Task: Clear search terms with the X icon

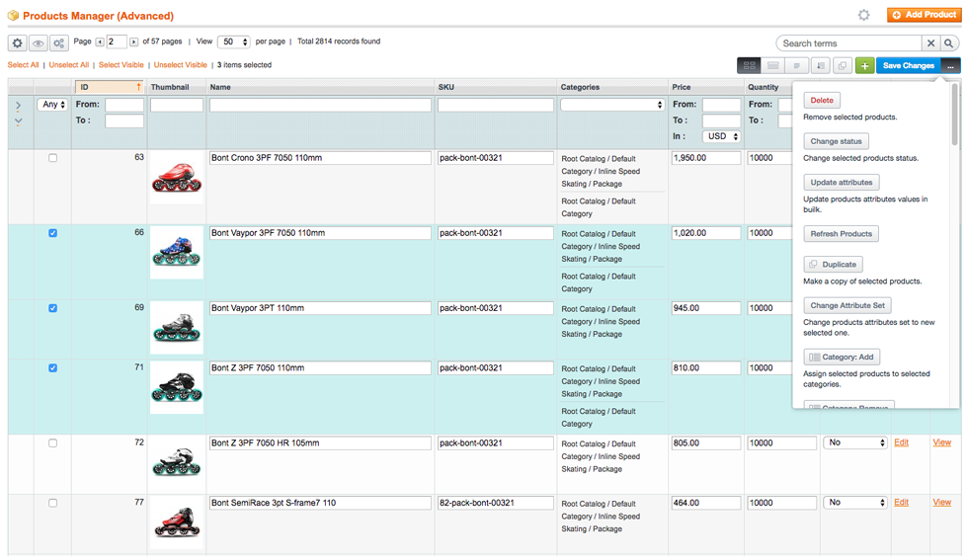Action: (x=930, y=43)
